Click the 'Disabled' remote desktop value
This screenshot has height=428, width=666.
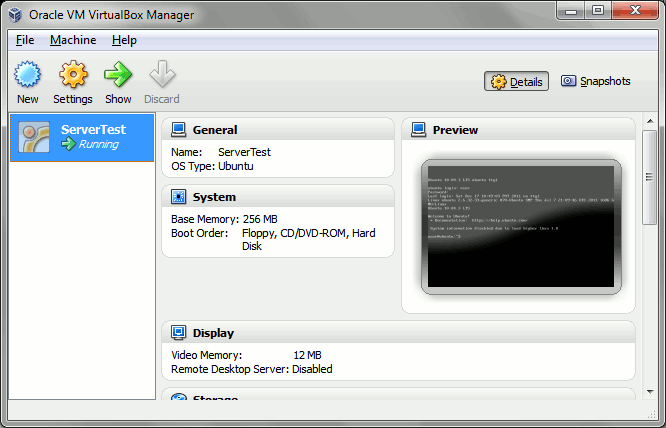click(312, 369)
